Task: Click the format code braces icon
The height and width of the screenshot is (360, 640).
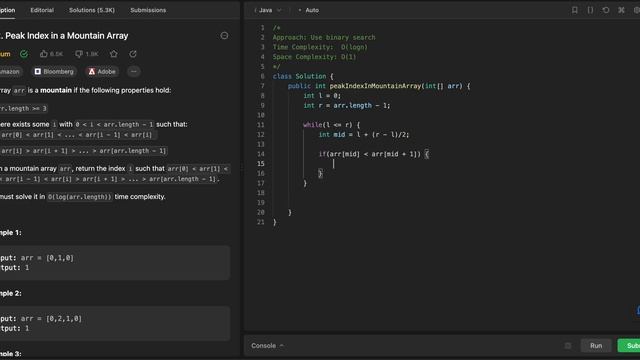Action: tap(590, 10)
